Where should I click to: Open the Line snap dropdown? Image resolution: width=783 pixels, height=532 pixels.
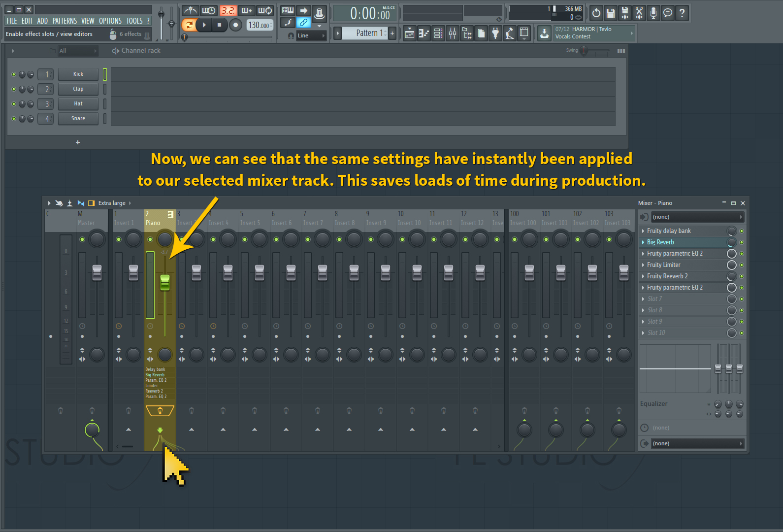click(x=311, y=35)
